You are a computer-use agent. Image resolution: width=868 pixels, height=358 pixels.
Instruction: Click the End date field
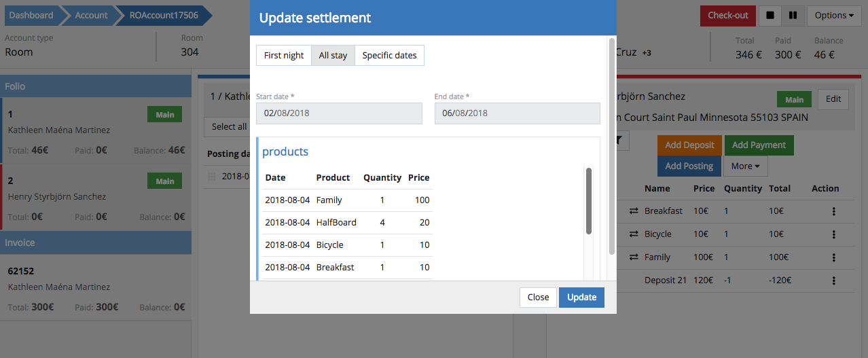click(517, 113)
